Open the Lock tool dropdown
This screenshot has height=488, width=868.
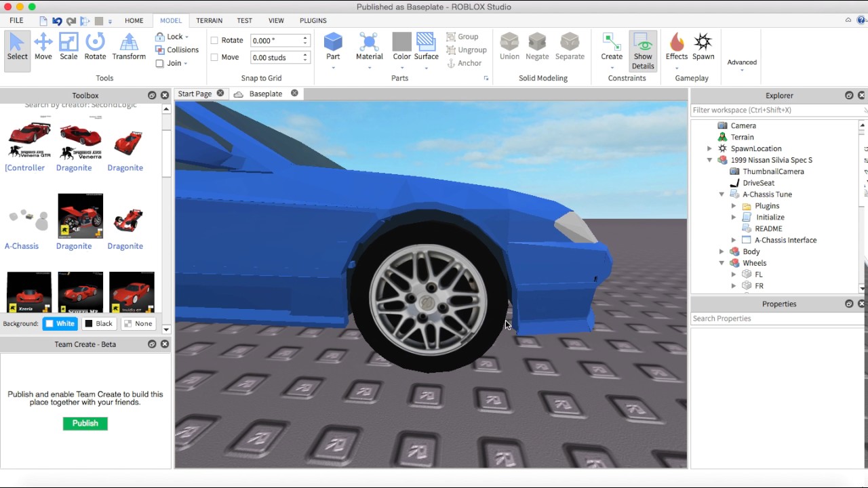186,37
